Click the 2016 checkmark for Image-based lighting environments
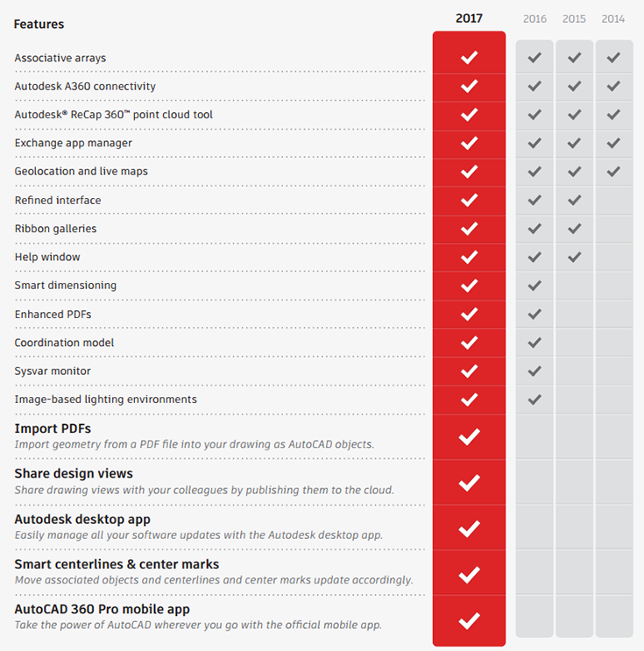This screenshot has width=644, height=651. pyautogui.click(x=534, y=400)
